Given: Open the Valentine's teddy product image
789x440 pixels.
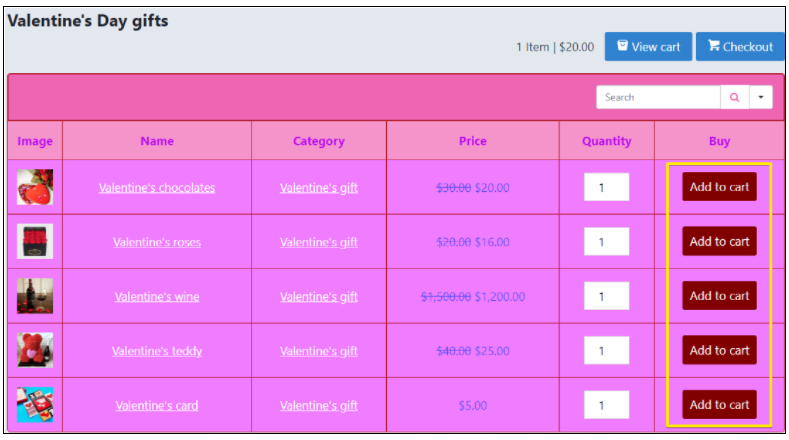Looking at the screenshot, I should 35,351.
